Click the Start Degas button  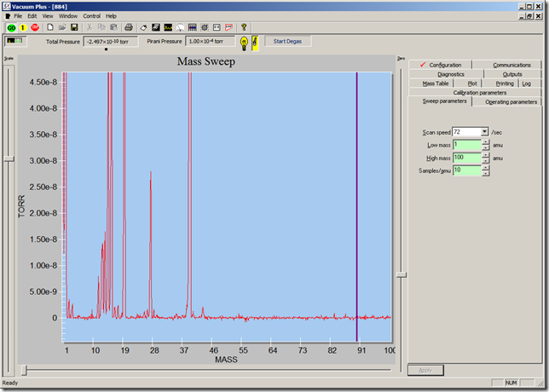pos(287,41)
